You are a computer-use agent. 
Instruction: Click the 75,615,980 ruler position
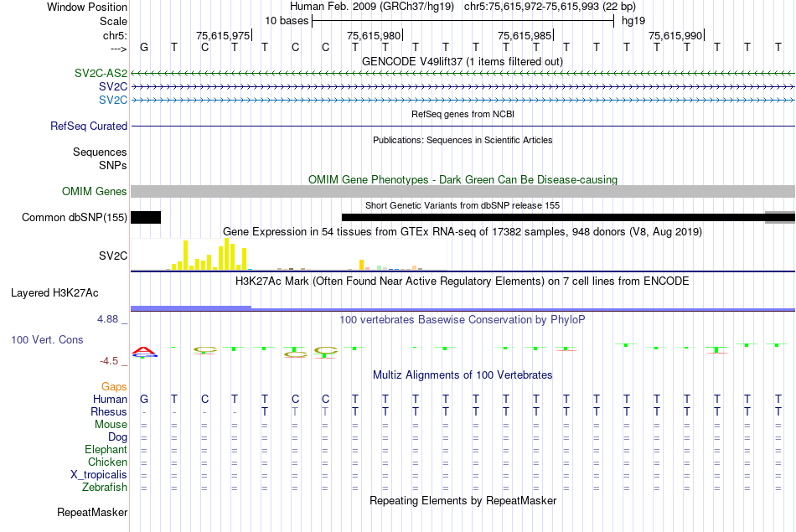pos(374,35)
